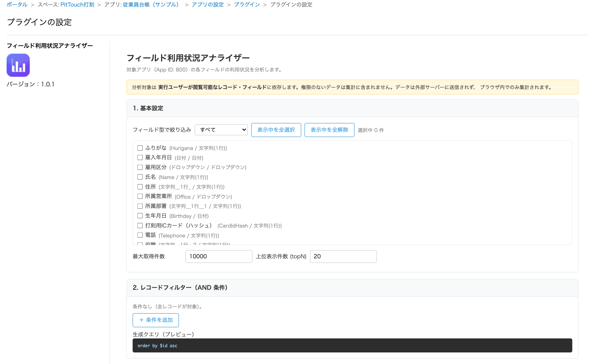Click the generated query preview code box
Viewport: 595px width, 364px height.
coord(352,346)
